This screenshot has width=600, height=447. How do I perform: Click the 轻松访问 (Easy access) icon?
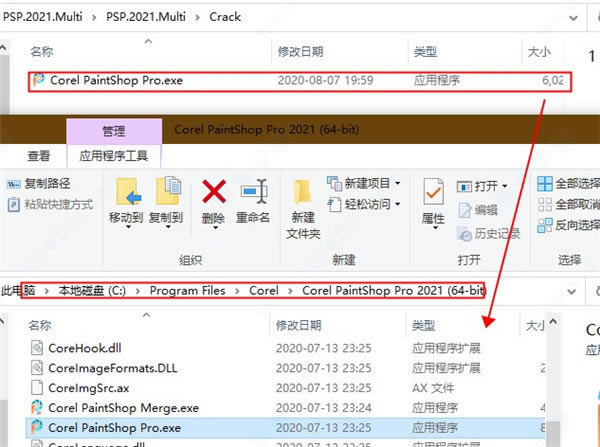(334, 204)
